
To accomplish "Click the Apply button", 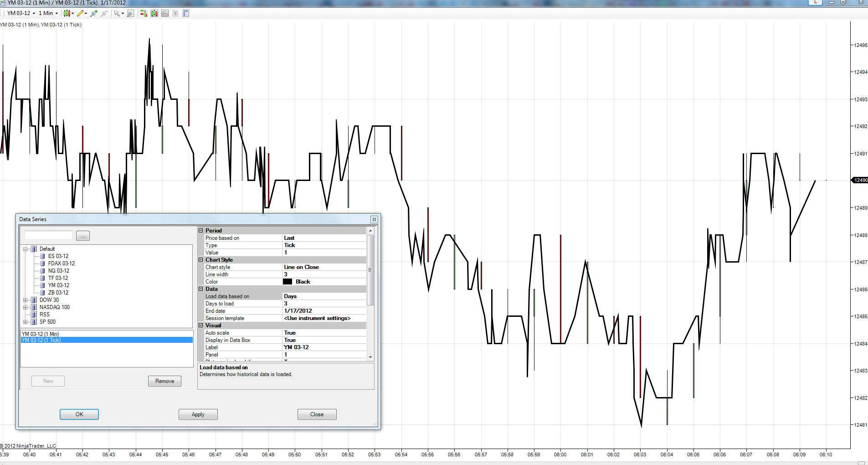I will tap(198, 414).
